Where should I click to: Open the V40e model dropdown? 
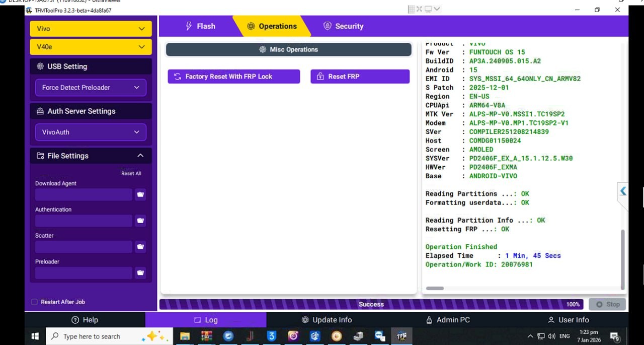[x=91, y=47]
